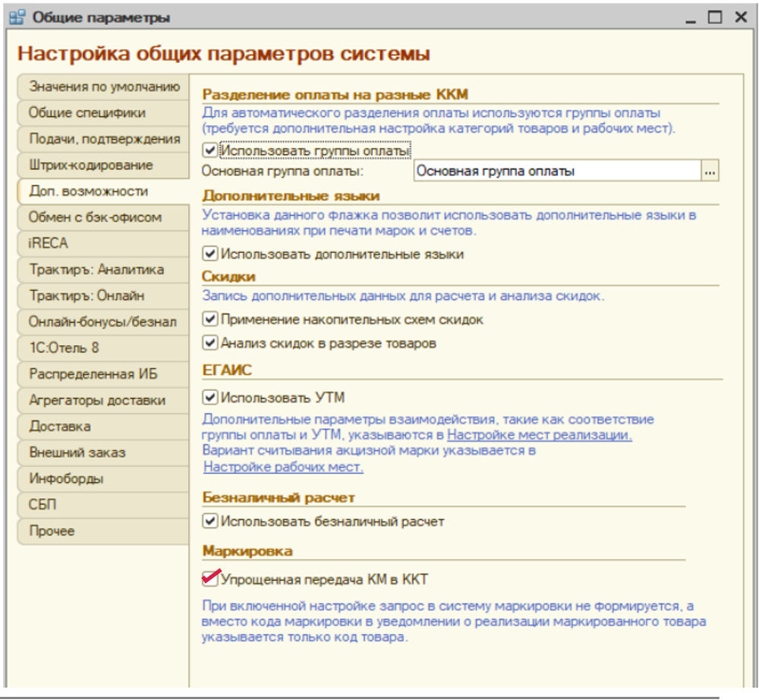Image resolution: width=759 pixels, height=700 pixels.
Task: Toggle Использовать безналичный расчет checkbox
Action: point(210,522)
